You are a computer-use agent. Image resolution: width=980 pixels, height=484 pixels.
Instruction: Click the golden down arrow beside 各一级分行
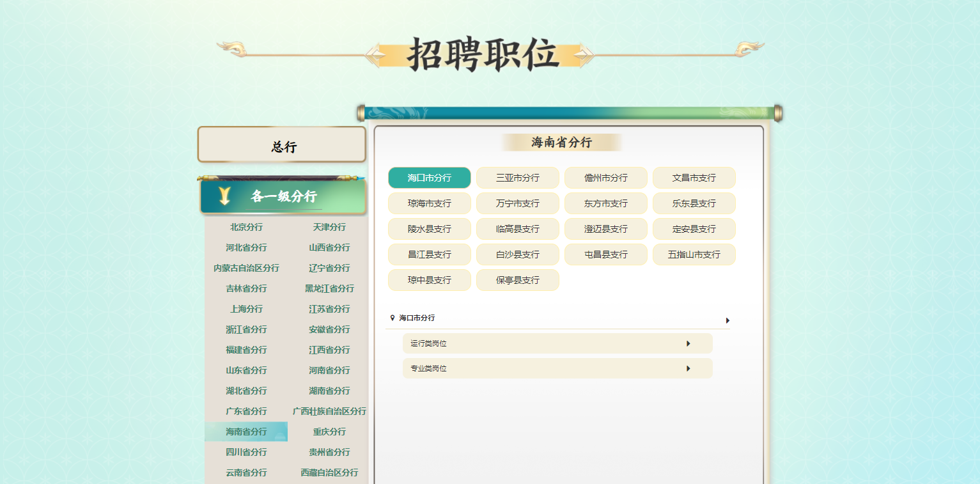point(224,196)
